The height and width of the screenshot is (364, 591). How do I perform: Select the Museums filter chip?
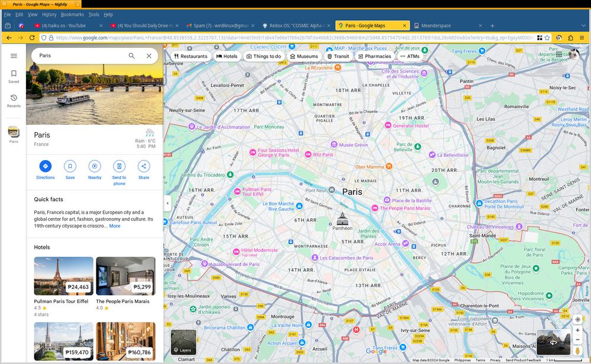304,56
